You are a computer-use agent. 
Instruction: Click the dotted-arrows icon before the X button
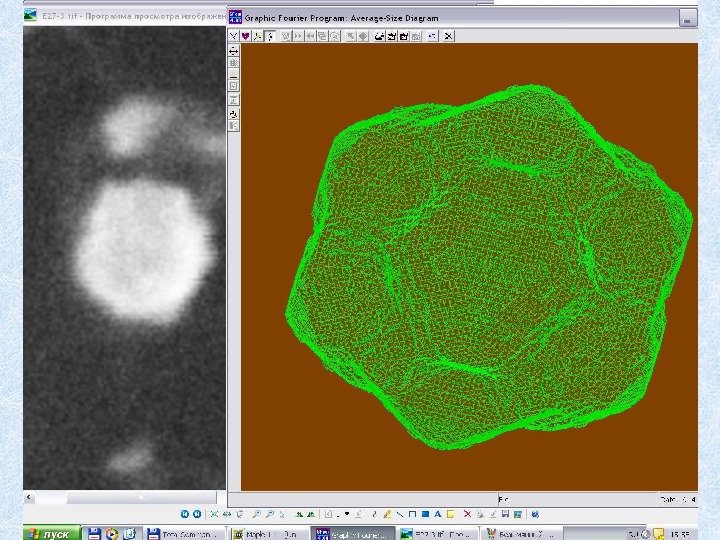(x=433, y=36)
